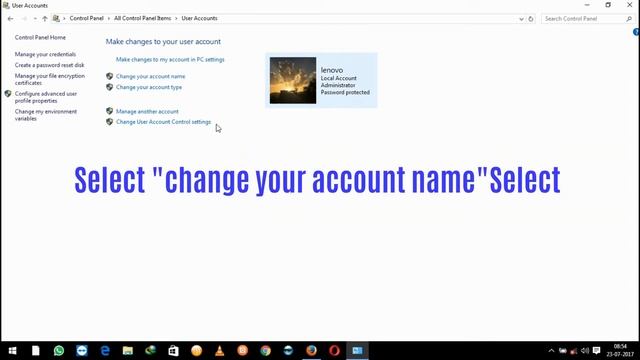Open Change my environment variables

click(46, 115)
